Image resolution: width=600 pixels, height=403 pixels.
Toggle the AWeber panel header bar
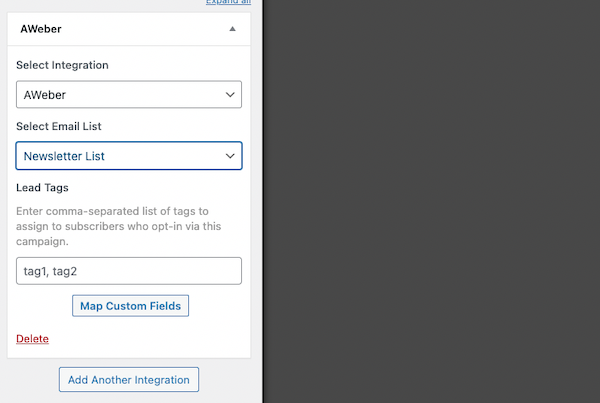pyautogui.click(x=130, y=29)
